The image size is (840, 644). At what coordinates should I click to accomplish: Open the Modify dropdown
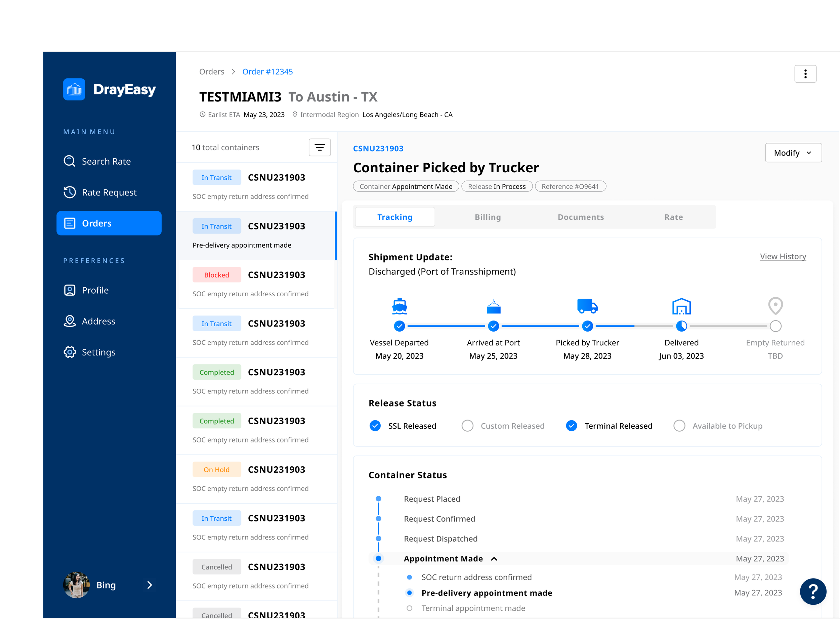[793, 153]
